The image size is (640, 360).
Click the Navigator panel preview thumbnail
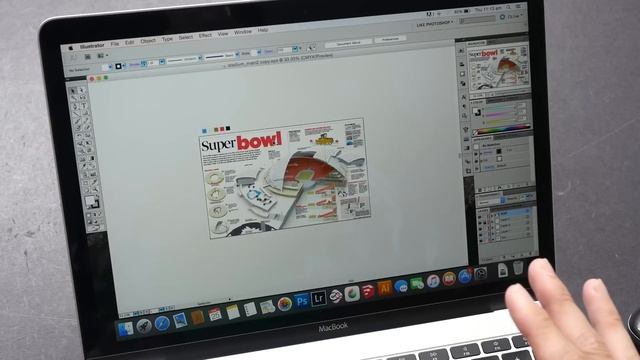[498, 68]
